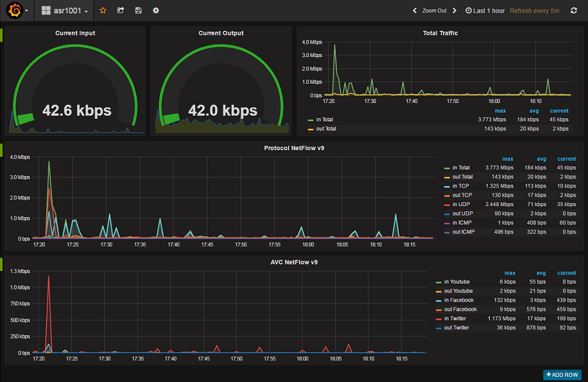This screenshot has width=588, height=382.
Task: Save the dashboard with the disk icon
Action: click(x=138, y=10)
